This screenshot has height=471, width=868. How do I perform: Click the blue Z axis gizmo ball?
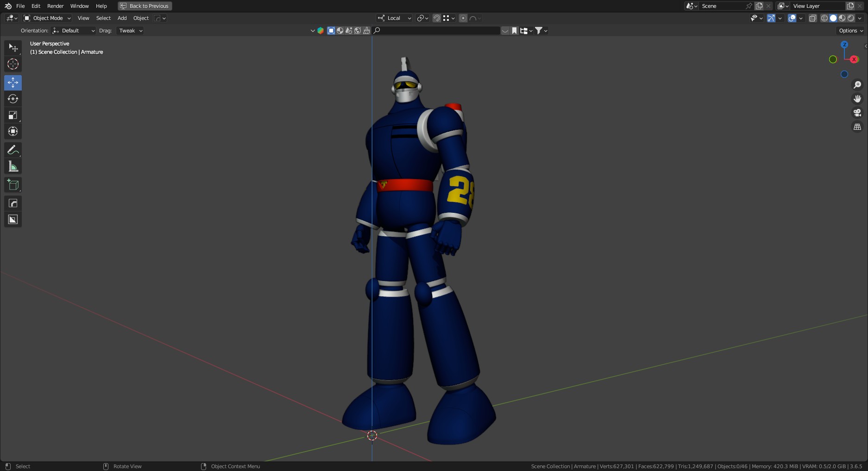point(844,45)
